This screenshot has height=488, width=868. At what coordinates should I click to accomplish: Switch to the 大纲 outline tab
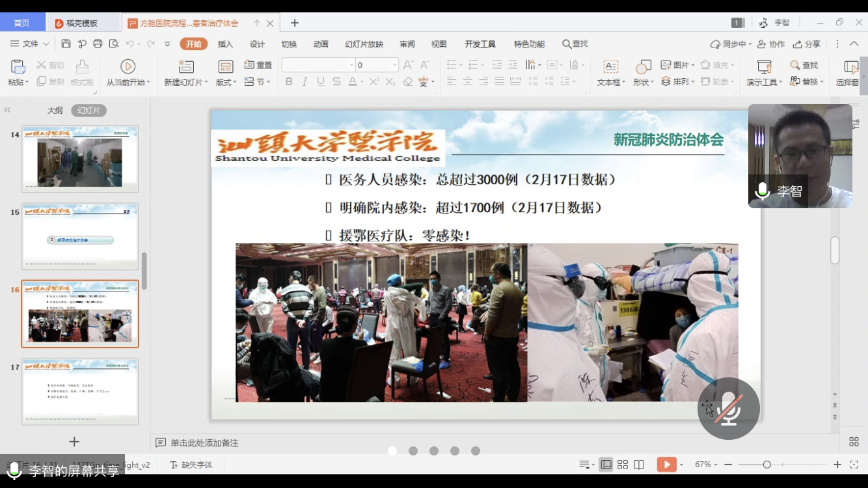pos(55,111)
